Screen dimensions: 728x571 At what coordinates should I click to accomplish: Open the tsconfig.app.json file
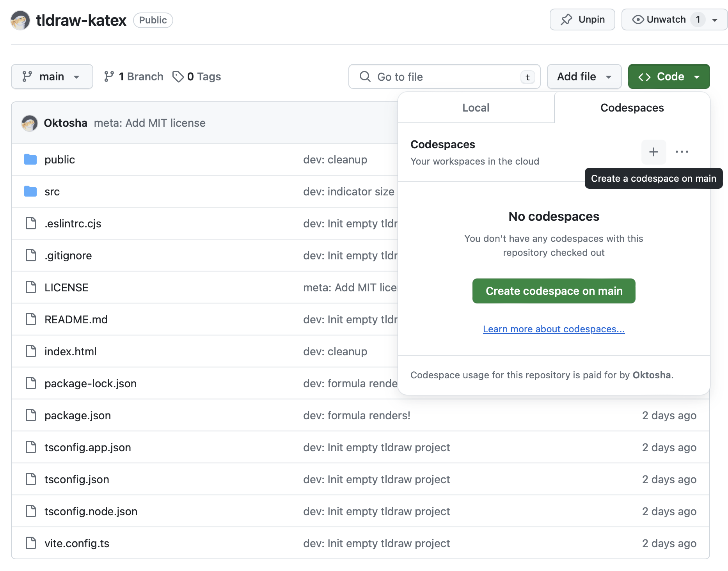88,448
